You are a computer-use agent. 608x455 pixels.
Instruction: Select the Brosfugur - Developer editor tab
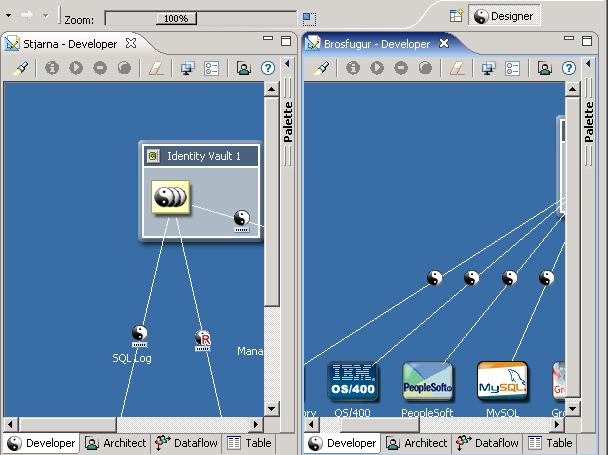377,44
